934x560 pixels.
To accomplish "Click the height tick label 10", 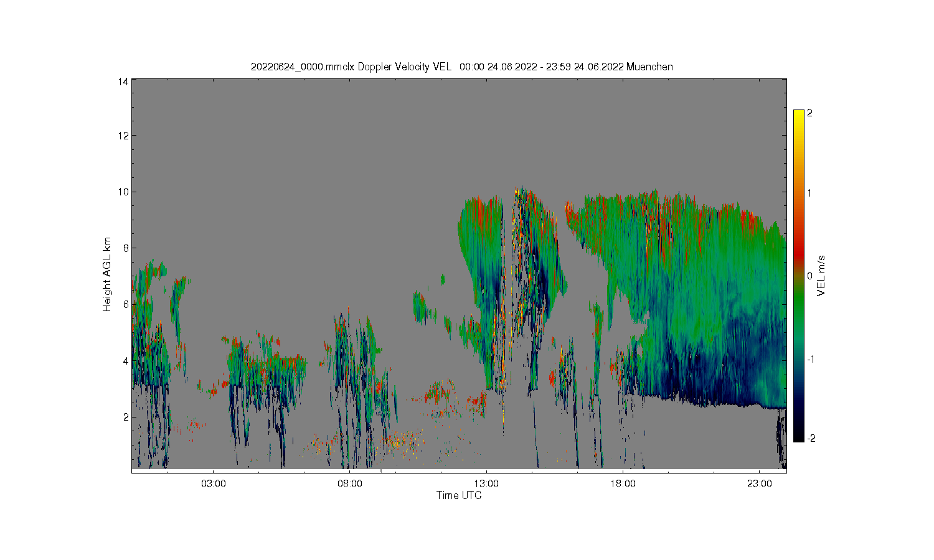I will 123,192.
